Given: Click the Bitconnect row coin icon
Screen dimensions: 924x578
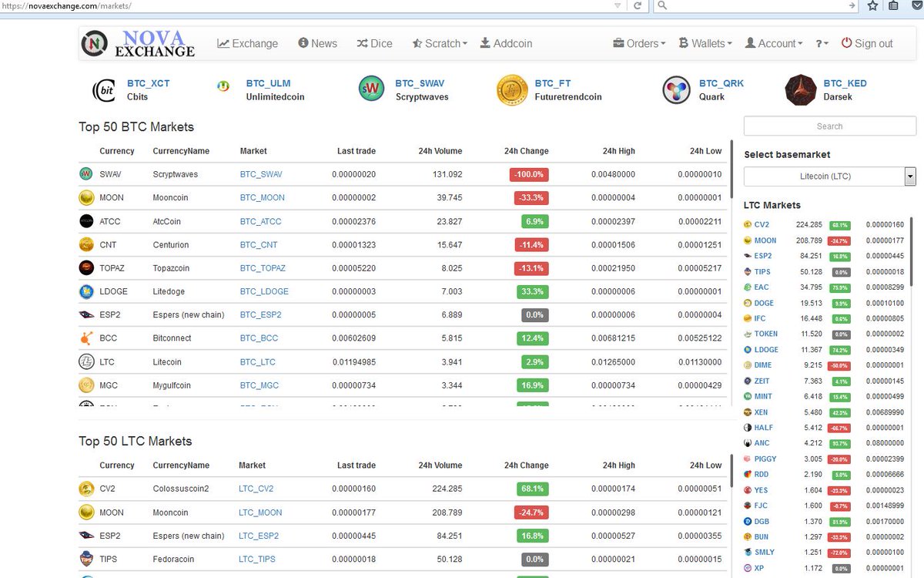Looking at the screenshot, I should coord(86,338).
